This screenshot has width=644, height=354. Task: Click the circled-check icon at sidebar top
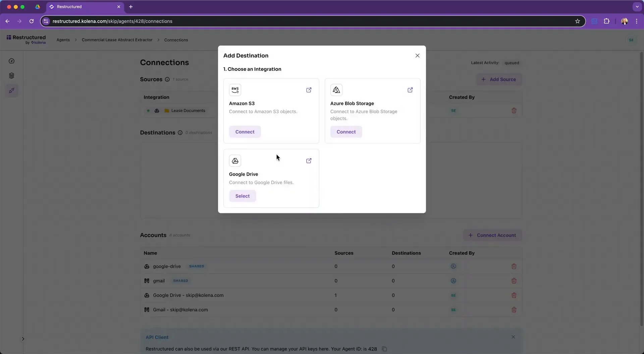click(x=11, y=61)
